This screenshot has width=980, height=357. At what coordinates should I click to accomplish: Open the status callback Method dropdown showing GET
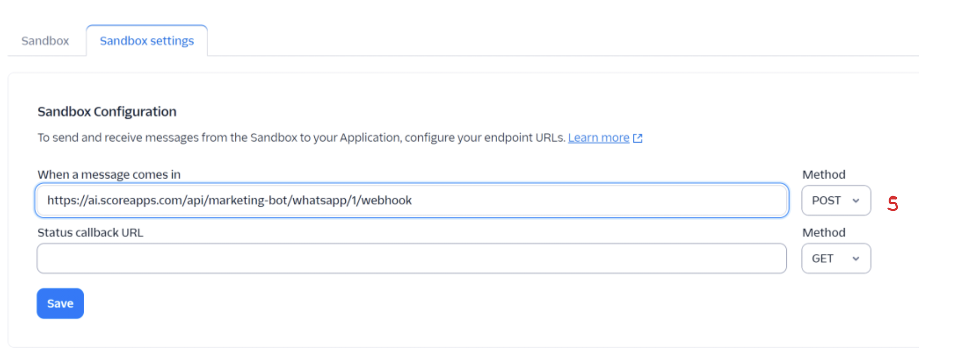(835, 259)
